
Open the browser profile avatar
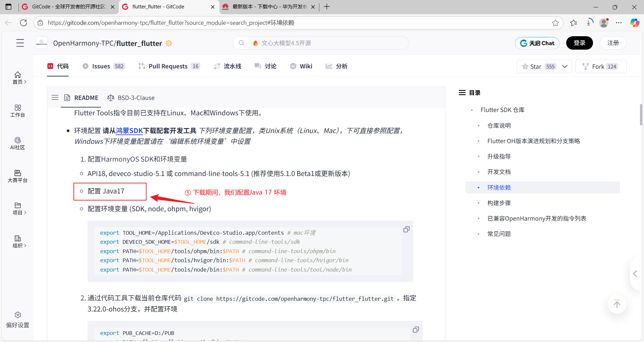click(604, 22)
